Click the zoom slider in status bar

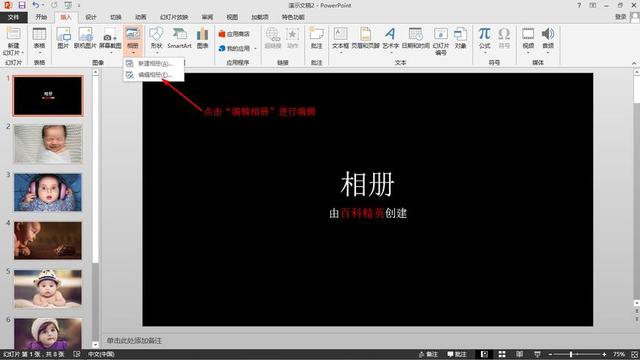[x=577, y=354]
